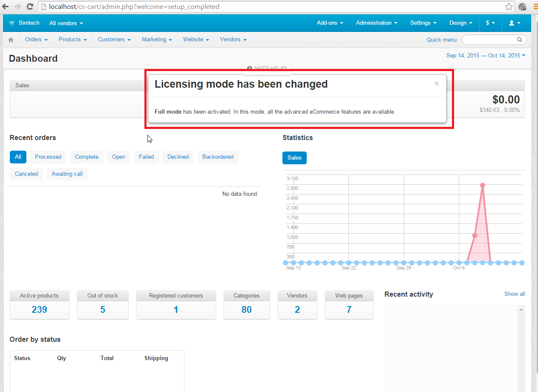The width and height of the screenshot is (538, 392).
Task: Close the Licensing mode notification
Action: 437,83
